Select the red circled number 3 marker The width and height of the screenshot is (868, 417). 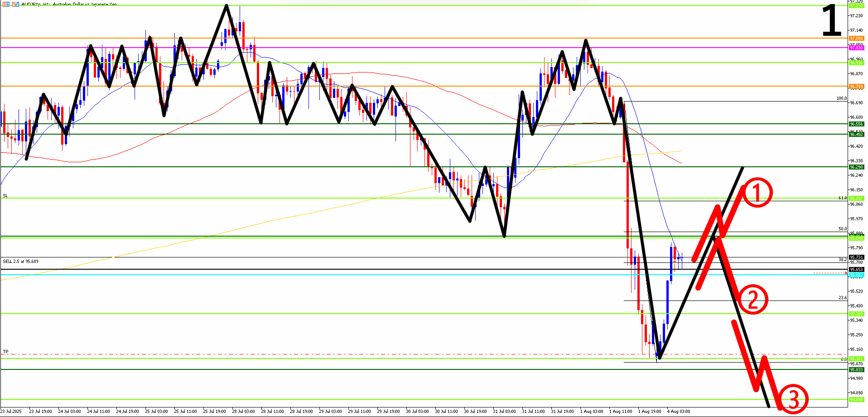pos(793,400)
